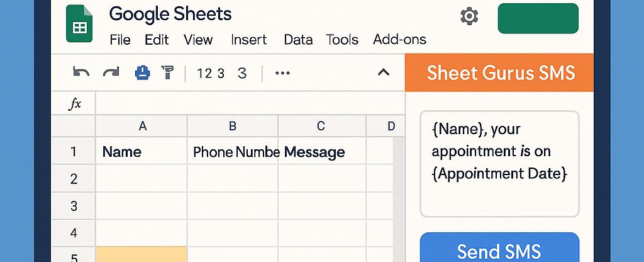644x262 pixels.
Task: Click the print icon
Action: pyautogui.click(x=143, y=73)
